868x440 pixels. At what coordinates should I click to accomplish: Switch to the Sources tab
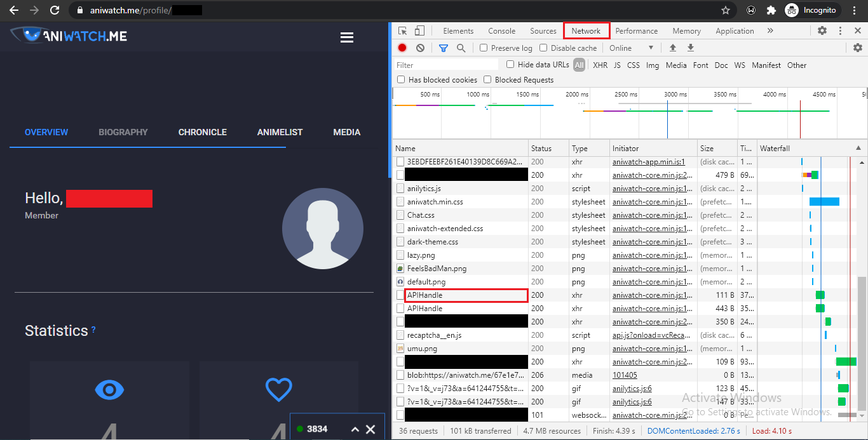pyautogui.click(x=543, y=30)
